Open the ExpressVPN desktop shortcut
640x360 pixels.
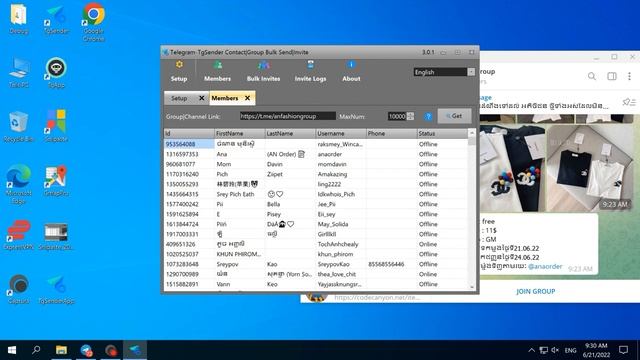[x=18, y=235]
